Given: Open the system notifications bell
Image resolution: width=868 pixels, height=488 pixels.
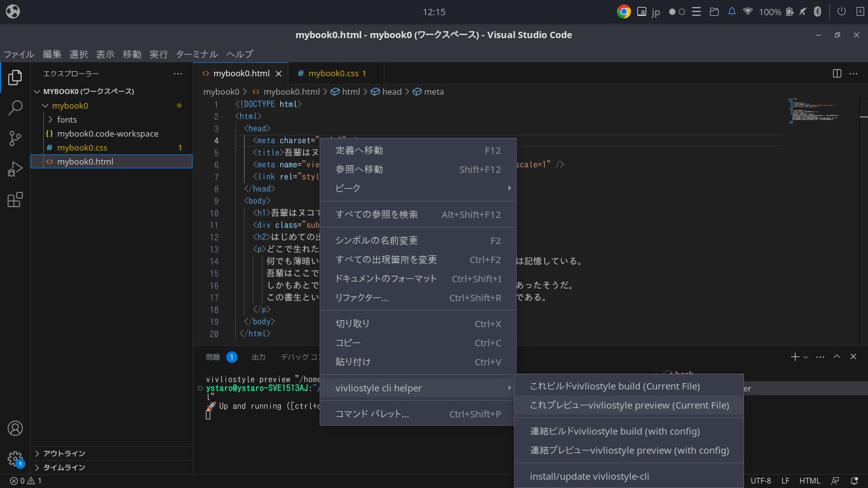Looking at the screenshot, I should 732,11.
